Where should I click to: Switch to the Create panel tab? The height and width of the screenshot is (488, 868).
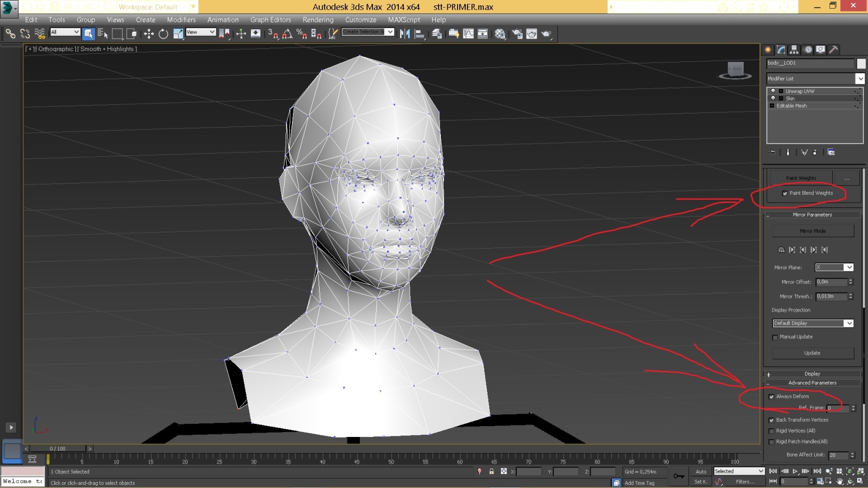(768, 49)
